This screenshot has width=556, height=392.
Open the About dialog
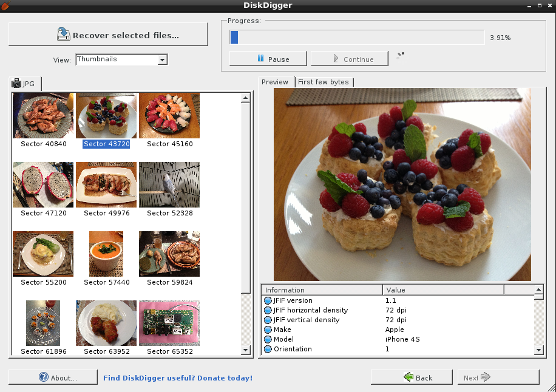tap(53, 377)
